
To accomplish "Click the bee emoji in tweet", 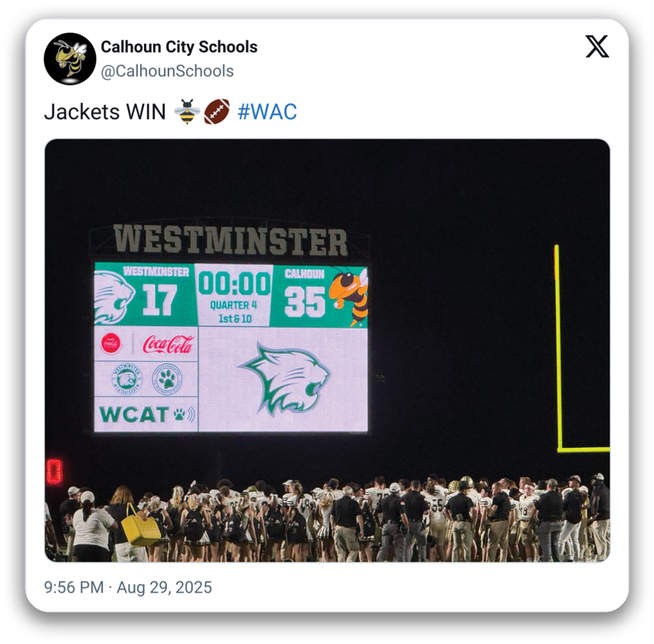I will pyautogui.click(x=187, y=111).
